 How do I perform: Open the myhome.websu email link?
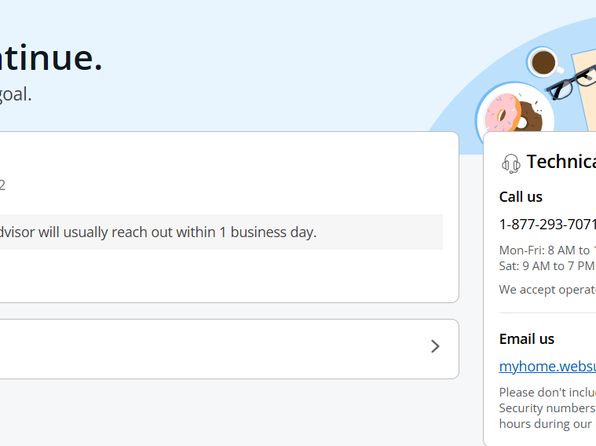click(547, 366)
